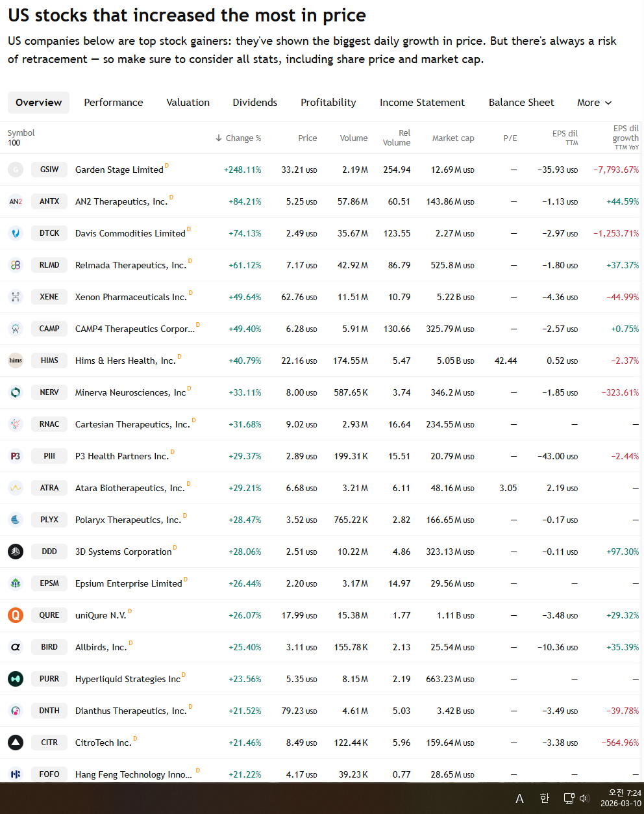Open the HIMS ticker symbol
This screenshot has height=814, width=644.
49,361
